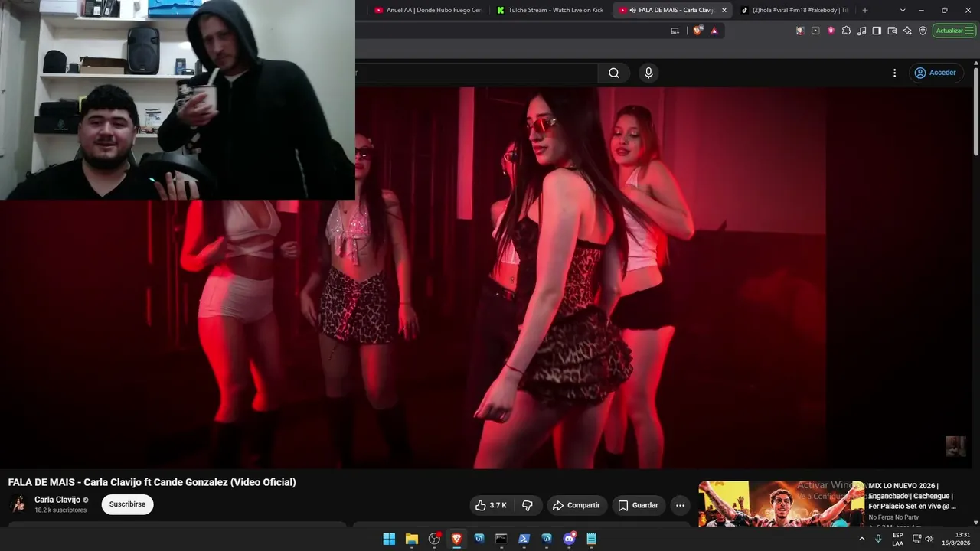Click the 18.2 k suscriptores text
Image resolution: width=980 pixels, height=551 pixels.
(x=60, y=510)
